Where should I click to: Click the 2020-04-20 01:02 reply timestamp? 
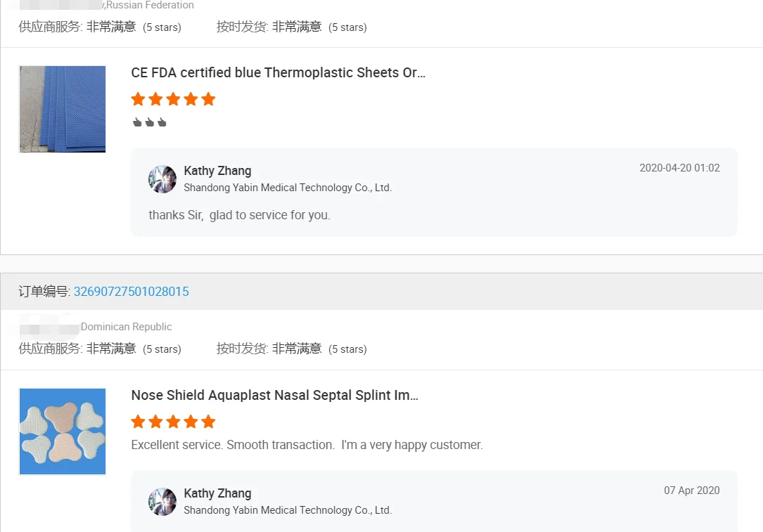coord(679,168)
